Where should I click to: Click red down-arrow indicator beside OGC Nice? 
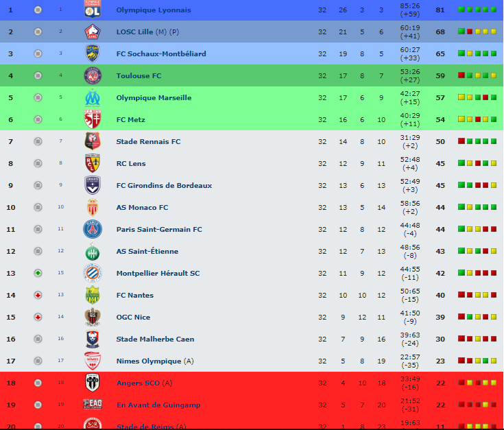pyautogui.click(x=38, y=317)
